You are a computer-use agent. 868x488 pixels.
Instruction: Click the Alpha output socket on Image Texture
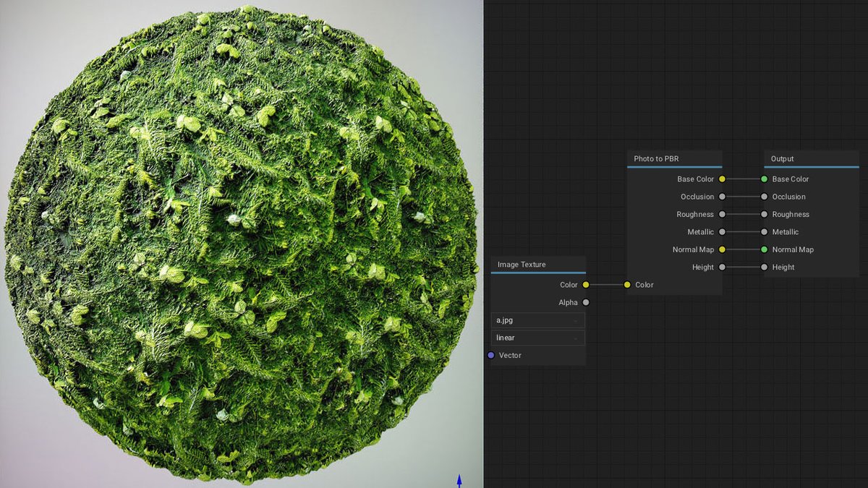coord(586,302)
